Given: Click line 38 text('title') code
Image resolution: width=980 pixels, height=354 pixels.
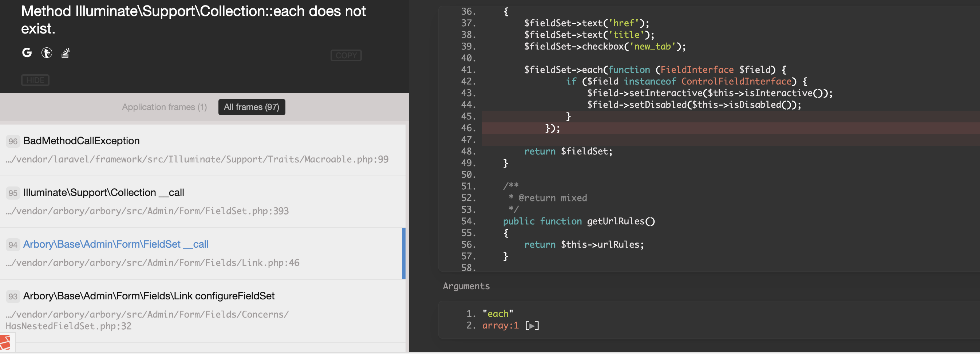Looking at the screenshot, I should click(589, 35).
